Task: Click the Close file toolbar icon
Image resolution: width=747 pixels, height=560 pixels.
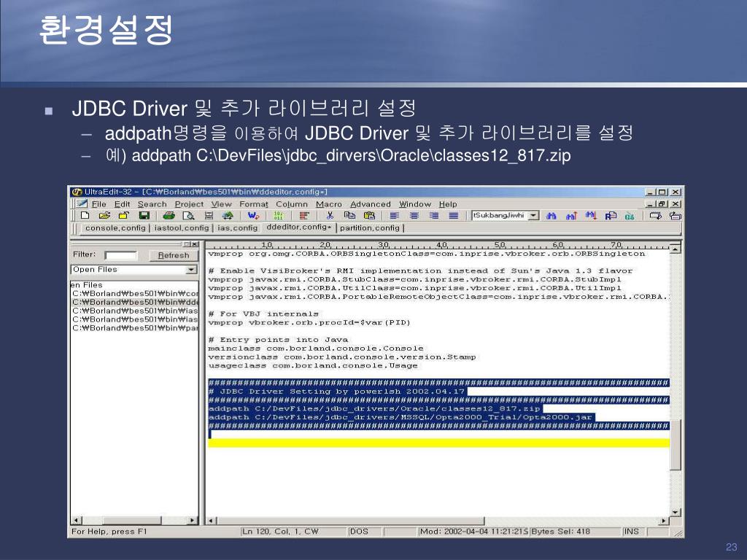Action: pyautogui.click(x=124, y=216)
